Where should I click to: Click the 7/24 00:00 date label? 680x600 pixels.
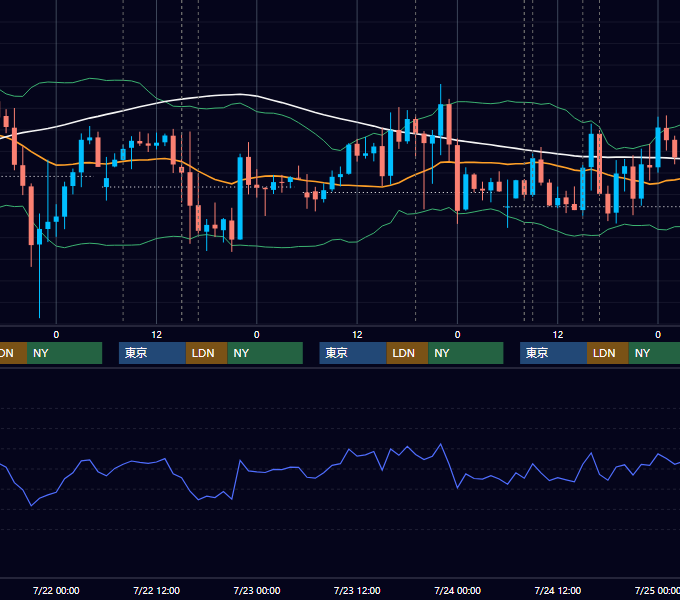[458, 590]
